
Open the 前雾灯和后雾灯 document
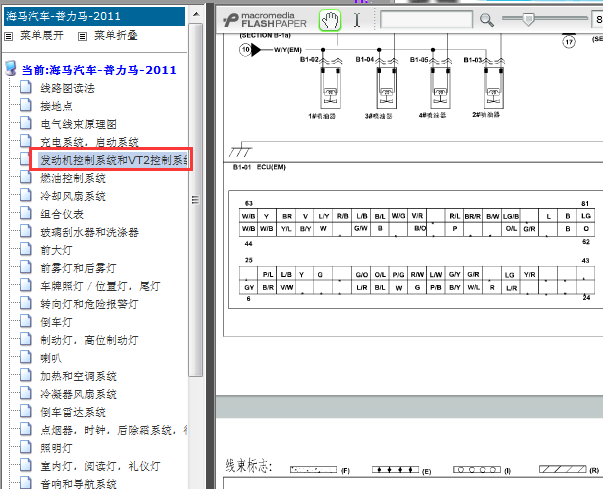point(78,268)
